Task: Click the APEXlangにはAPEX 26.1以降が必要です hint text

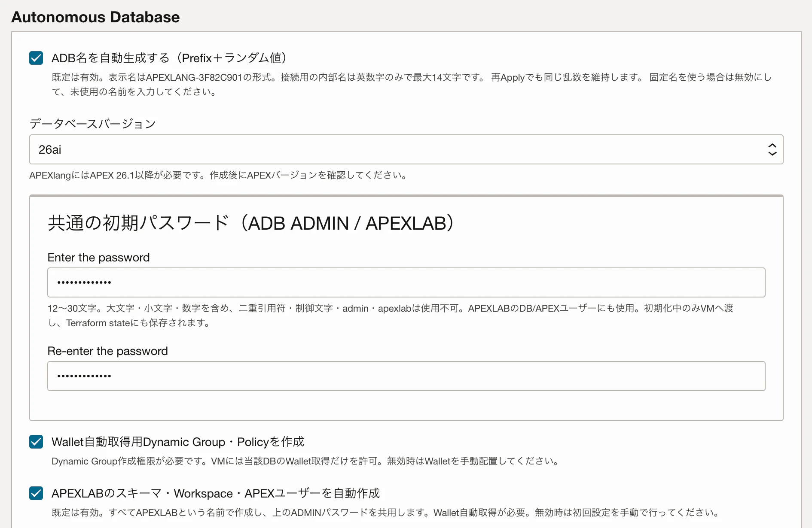Action: point(218,175)
